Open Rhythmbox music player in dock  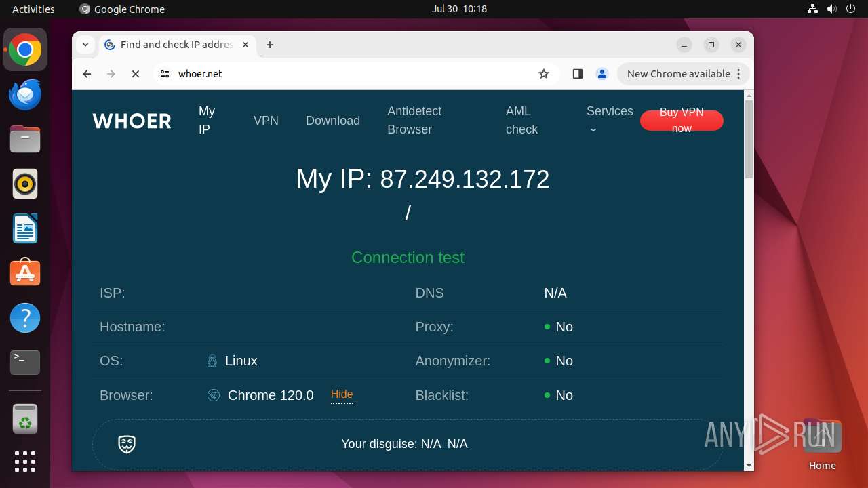pyautogui.click(x=25, y=184)
